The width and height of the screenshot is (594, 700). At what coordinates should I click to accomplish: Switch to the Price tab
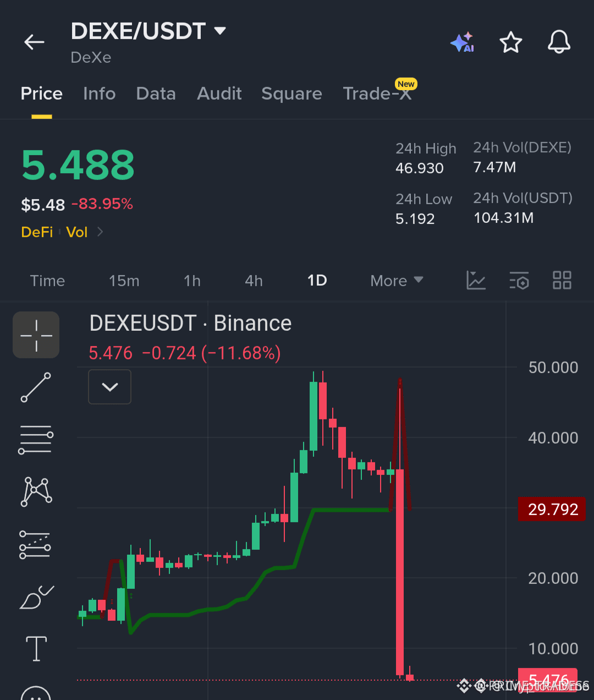click(x=42, y=94)
